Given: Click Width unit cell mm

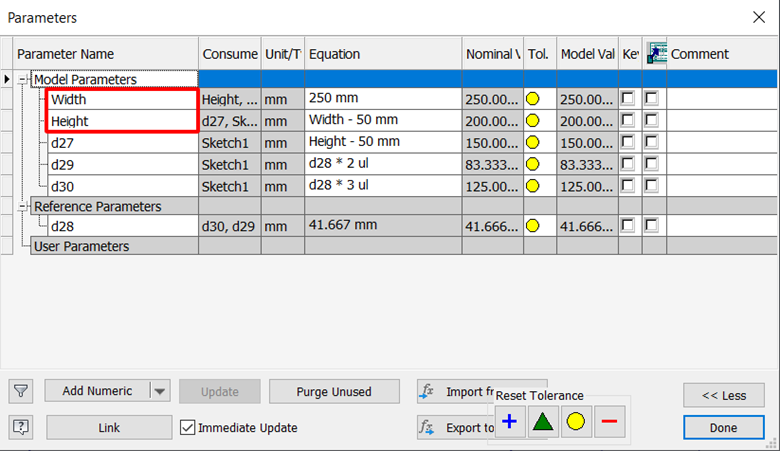Looking at the screenshot, I should click(x=283, y=99).
